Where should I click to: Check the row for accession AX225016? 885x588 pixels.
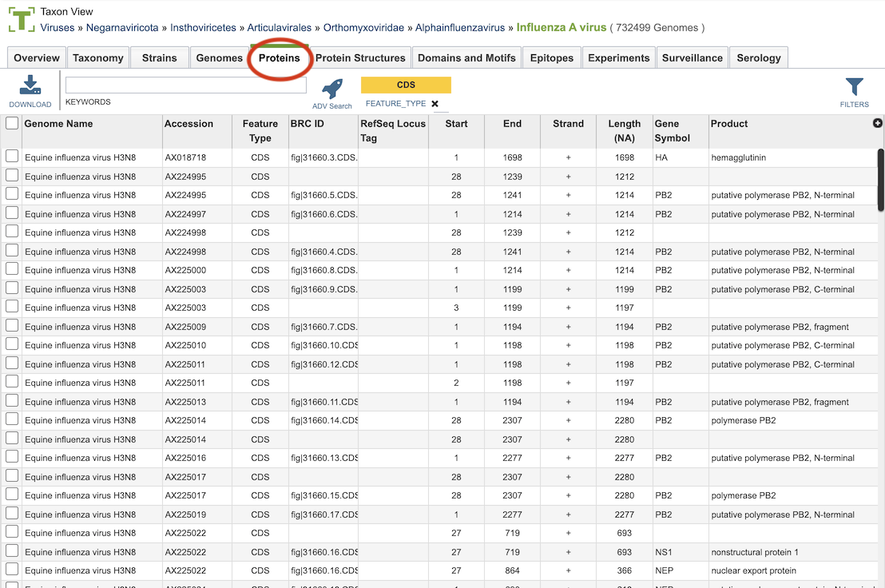point(12,457)
